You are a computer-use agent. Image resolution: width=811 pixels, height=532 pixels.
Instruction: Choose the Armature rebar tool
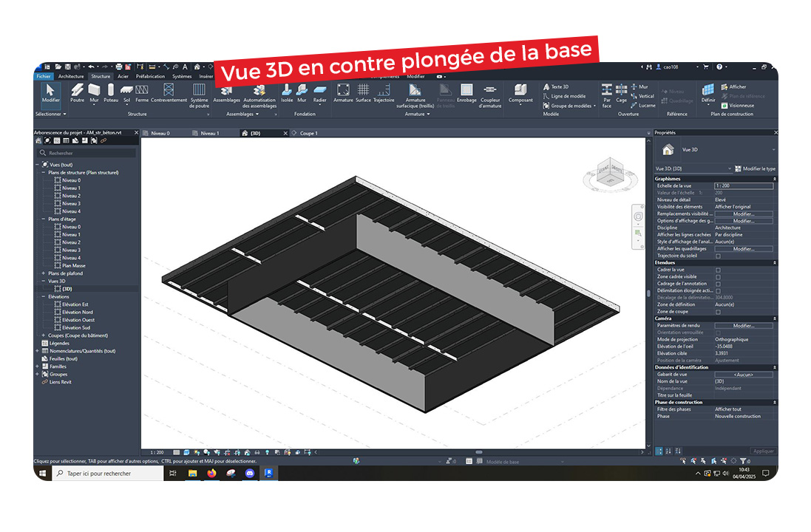pos(343,93)
